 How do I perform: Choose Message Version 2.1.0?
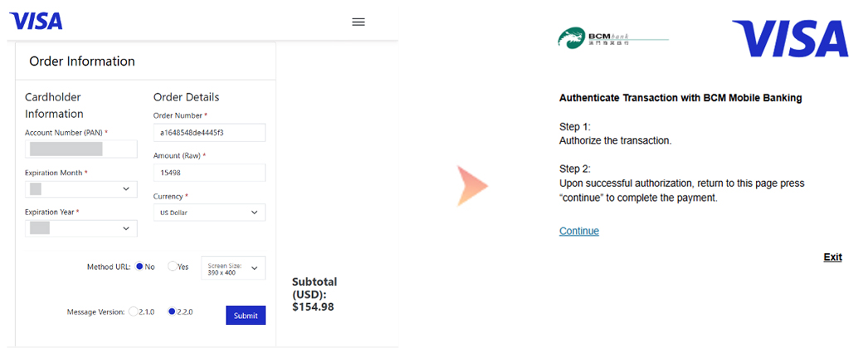click(x=133, y=311)
